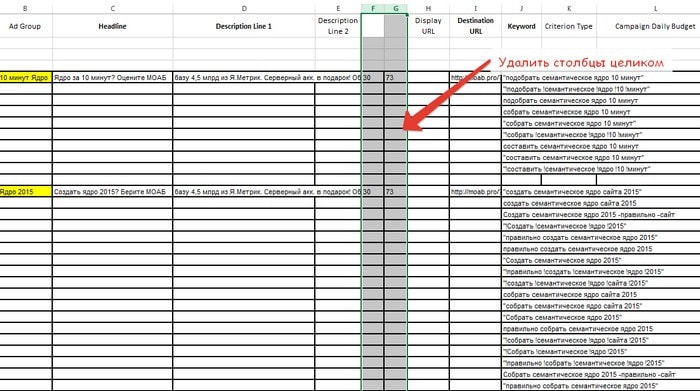The height and width of the screenshot is (391, 700).
Task: Click keyword cell 'создать семантическое ядро сайта 2015'
Action: (570, 203)
